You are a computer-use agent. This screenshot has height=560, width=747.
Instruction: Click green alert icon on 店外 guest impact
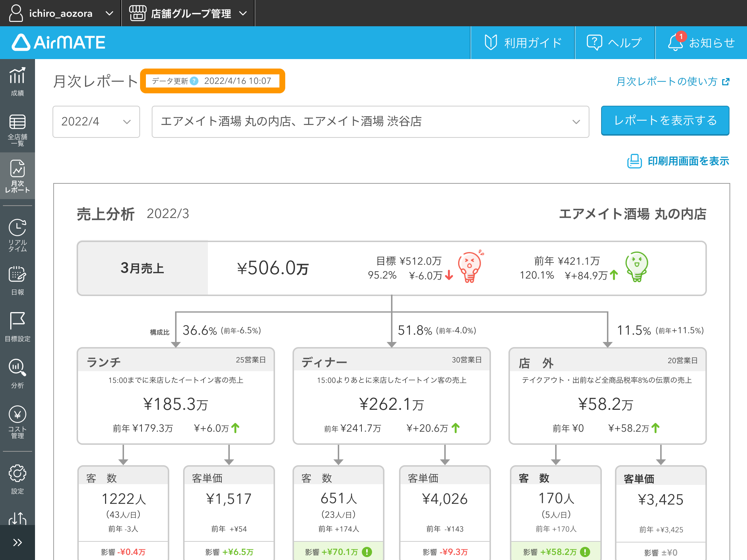tap(585, 552)
